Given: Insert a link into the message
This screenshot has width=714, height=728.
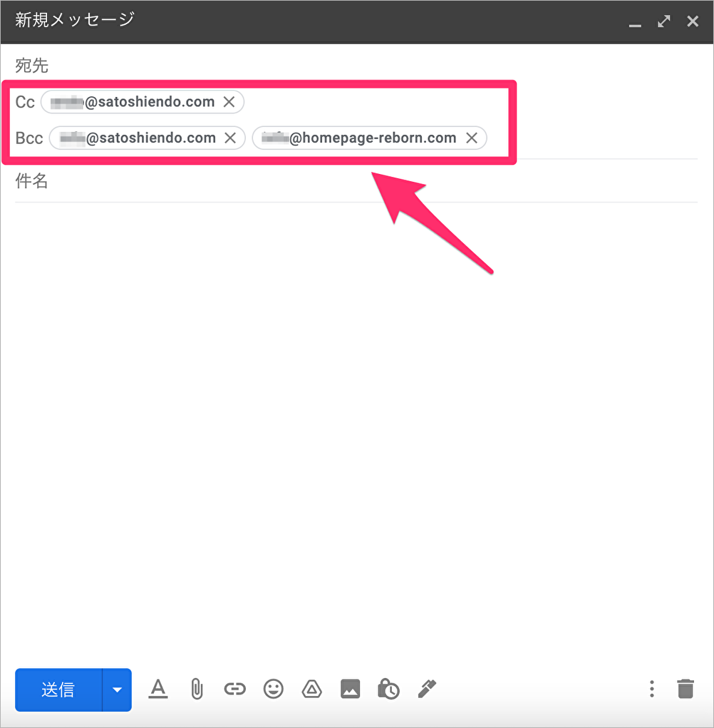Looking at the screenshot, I should click(x=234, y=689).
